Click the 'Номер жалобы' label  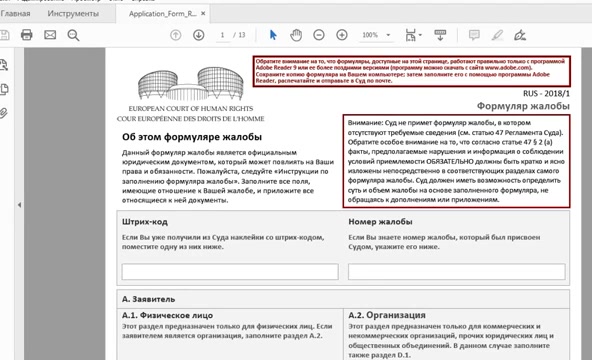coord(380,222)
